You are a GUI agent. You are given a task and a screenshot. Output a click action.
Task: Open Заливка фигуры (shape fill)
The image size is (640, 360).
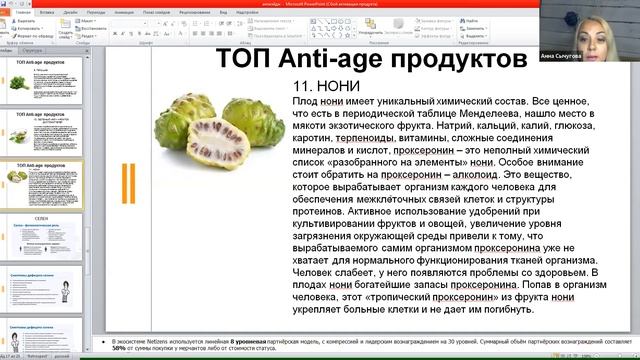pos(433,21)
